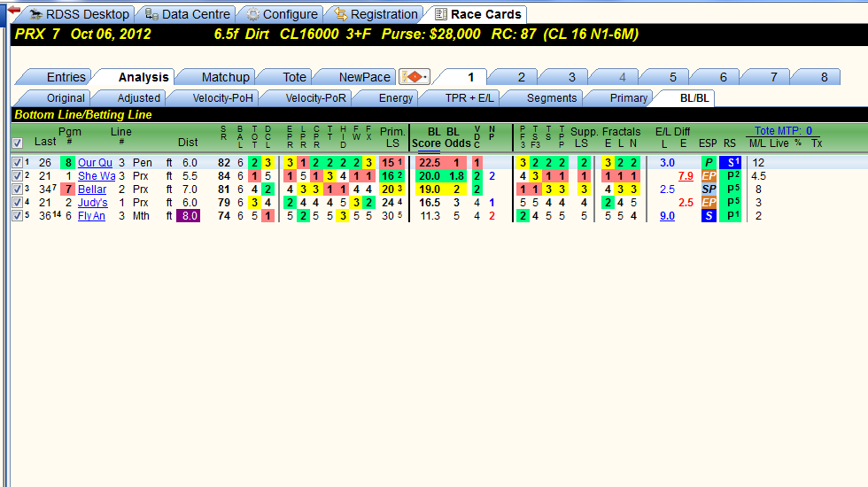Click the purple 8.0 distance cell
This screenshot has width=868, height=487.
point(188,216)
